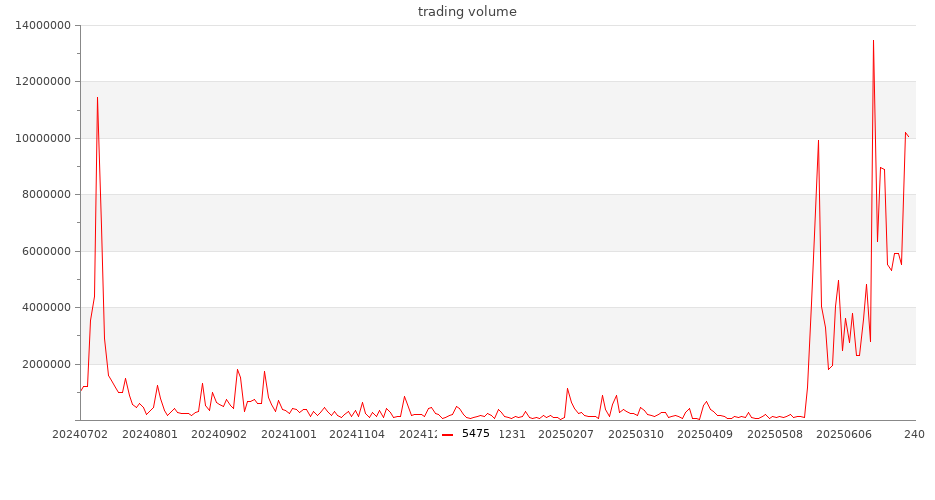The image size is (935, 500).
Task: Click the 20241104 axis tick label
Action: point(357,434)
